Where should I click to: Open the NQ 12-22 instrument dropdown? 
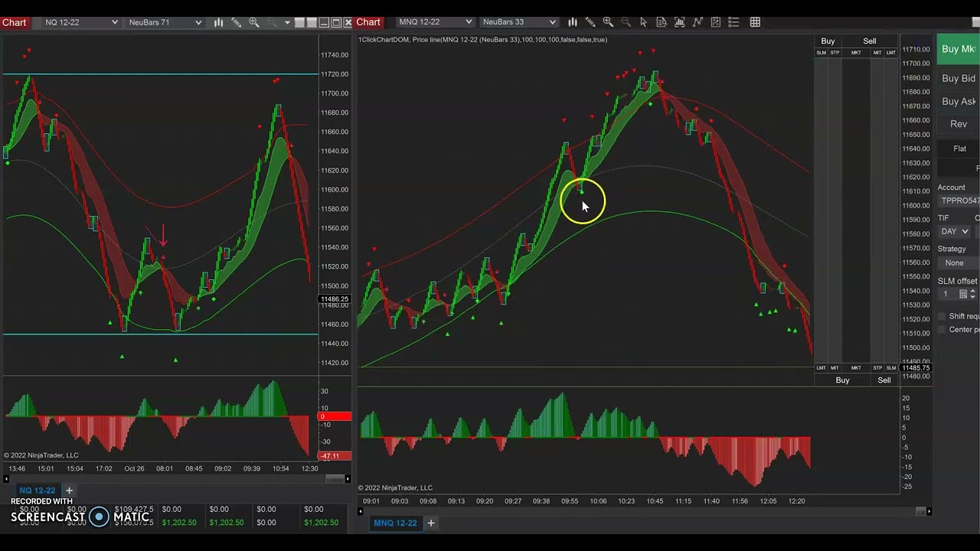coord(81,22)
